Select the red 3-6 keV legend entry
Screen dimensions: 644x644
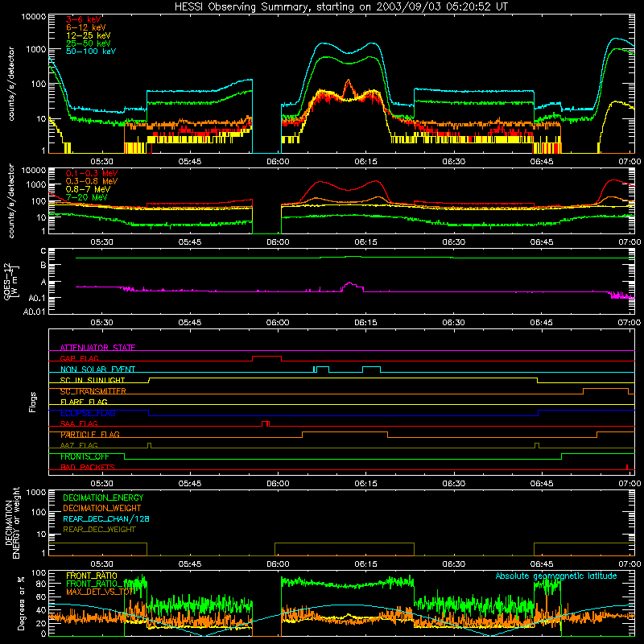[x=83, y=19]
